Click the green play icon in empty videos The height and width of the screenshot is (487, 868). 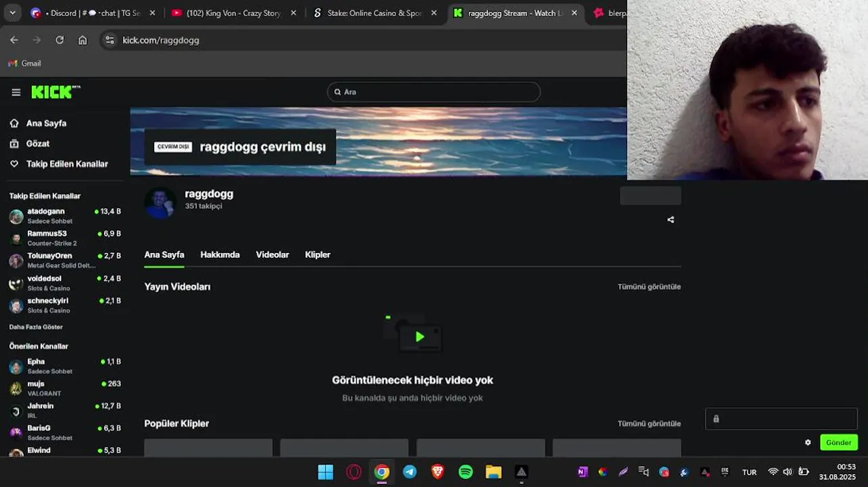click(x=420, y=337)
